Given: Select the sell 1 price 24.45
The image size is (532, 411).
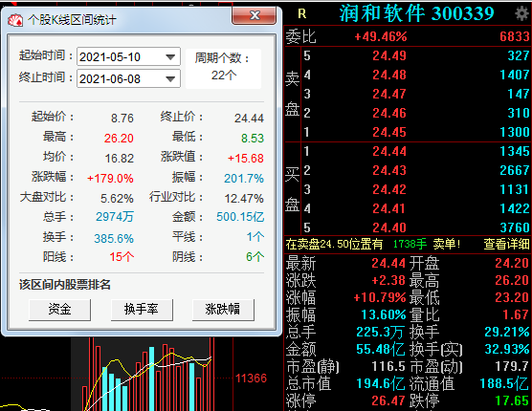Looking at the screenshot, I should [389, 132].
